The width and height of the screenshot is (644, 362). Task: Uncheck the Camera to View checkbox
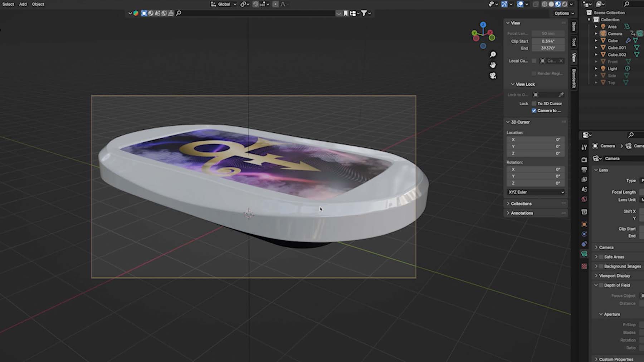click(534, 111)
